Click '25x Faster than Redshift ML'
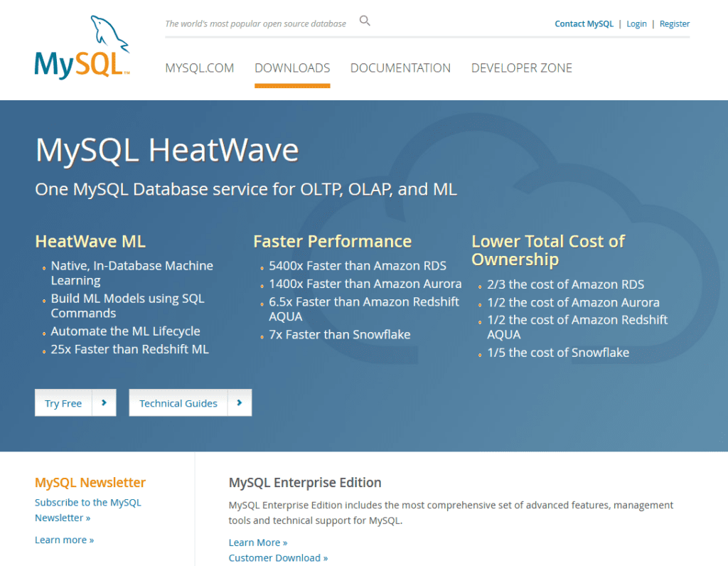This screenshot has width=728, height=566. pos(130,349)
